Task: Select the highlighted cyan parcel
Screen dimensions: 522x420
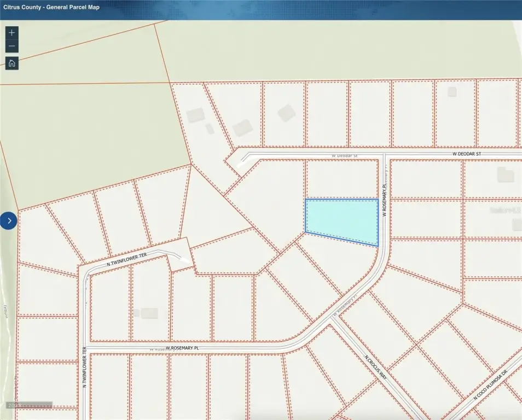Action: [x=341, y=220]
